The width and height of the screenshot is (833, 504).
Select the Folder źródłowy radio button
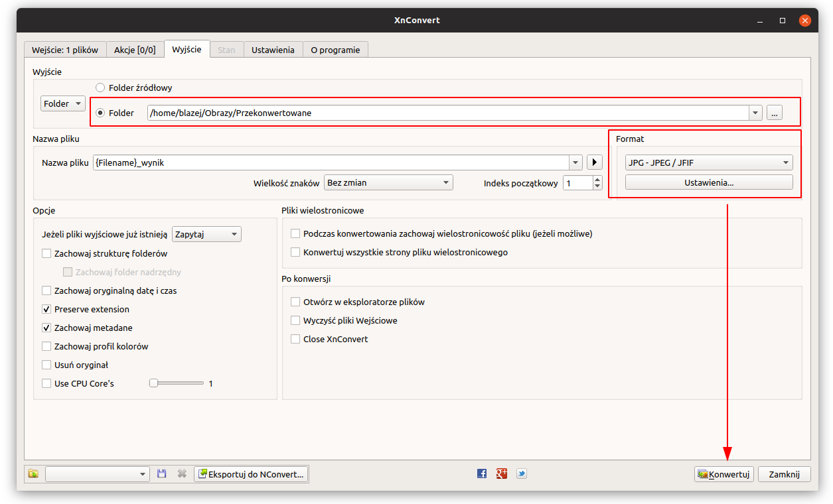pyautogui.click(x=100, y=88)
